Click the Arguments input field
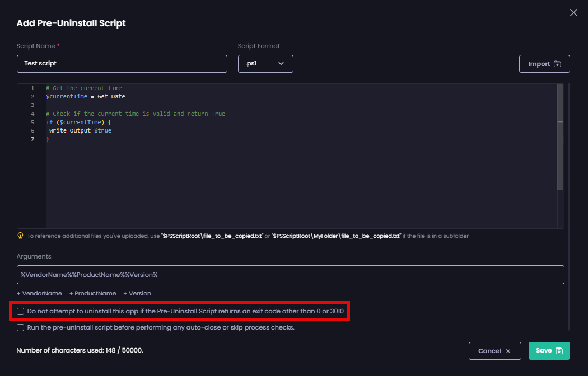Viewport: 588px width, 376px height. [x=290, y=275]
